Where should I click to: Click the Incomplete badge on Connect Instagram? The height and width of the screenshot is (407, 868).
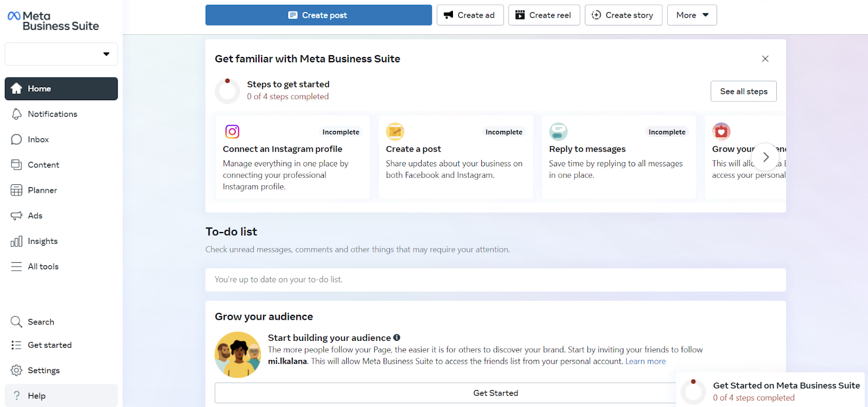pyautogui.click(x=340, y=132)
